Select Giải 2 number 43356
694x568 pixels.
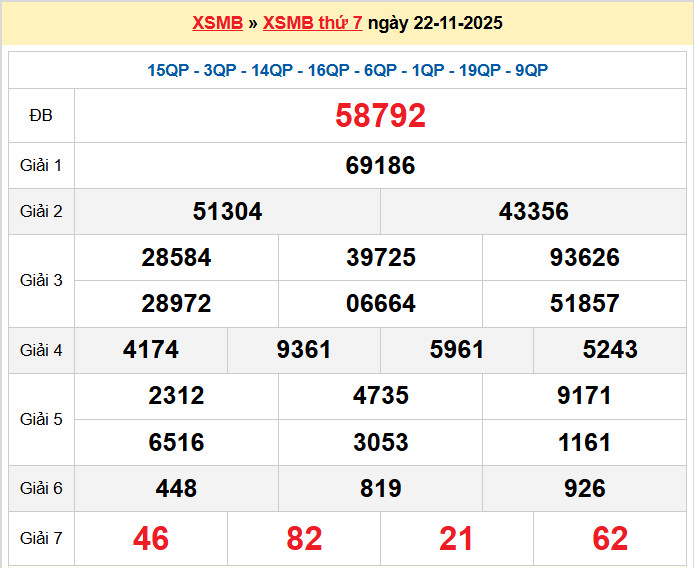(x=533, y=211)
